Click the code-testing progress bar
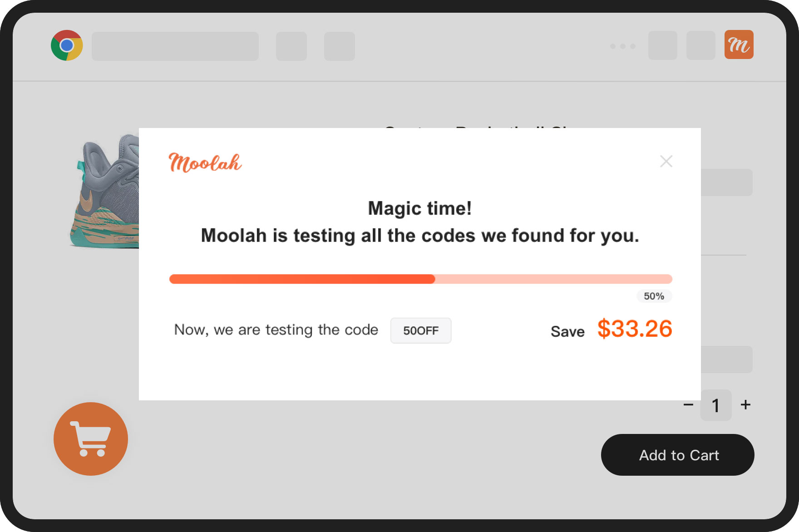 [420, 279]
